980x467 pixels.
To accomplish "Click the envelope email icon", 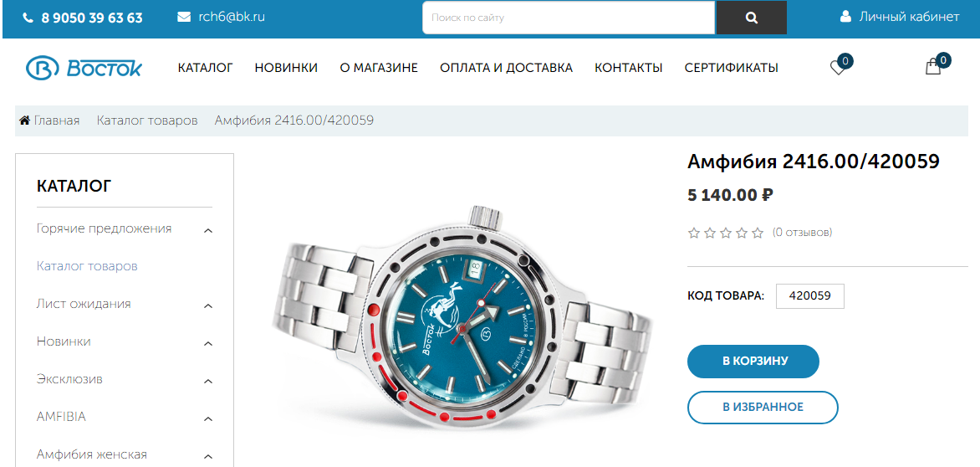I will click(x=184, y=17).
